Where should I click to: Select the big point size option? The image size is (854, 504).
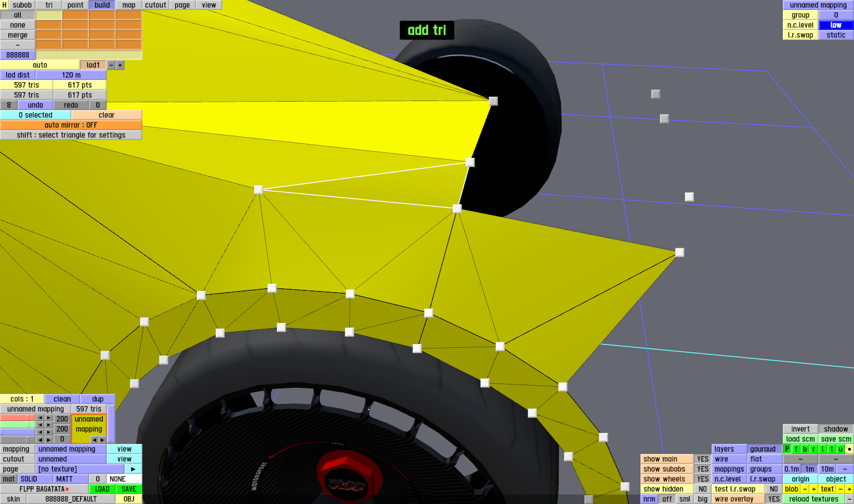(x=703, y=499)
